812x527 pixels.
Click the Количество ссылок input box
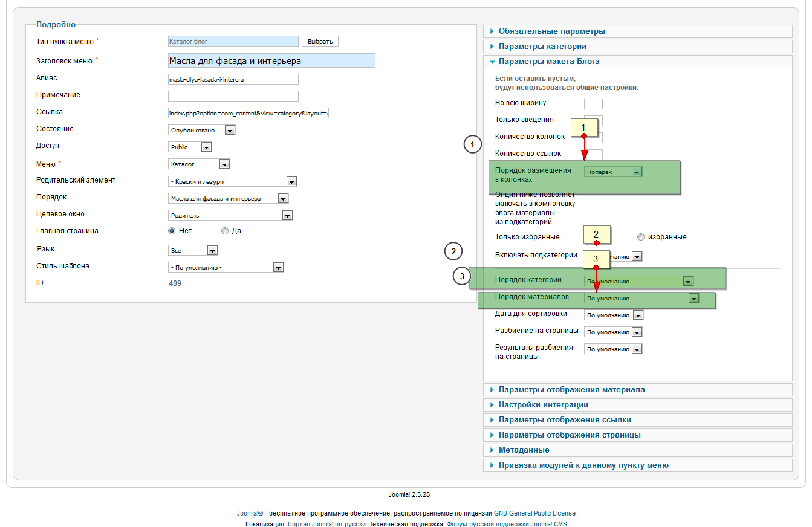pyautogui.click(x=593, y=154)
